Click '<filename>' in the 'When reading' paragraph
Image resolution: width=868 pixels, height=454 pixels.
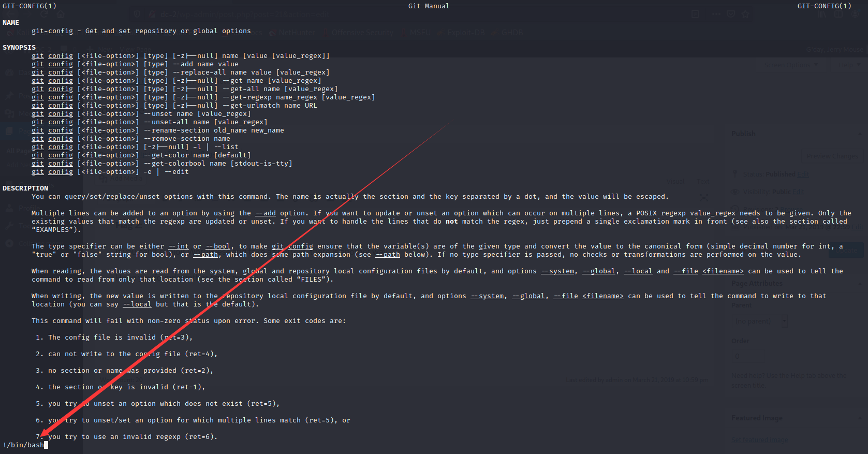point(723,271)
